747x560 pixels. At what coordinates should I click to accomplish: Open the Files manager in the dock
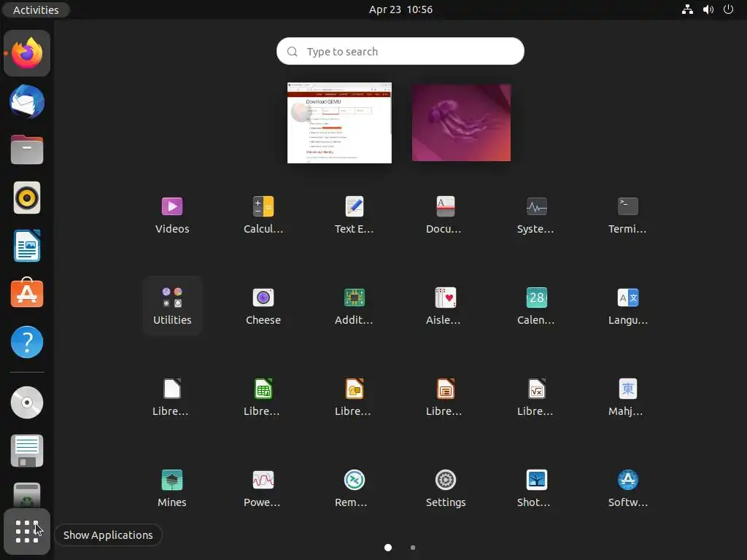click(27, 149)
